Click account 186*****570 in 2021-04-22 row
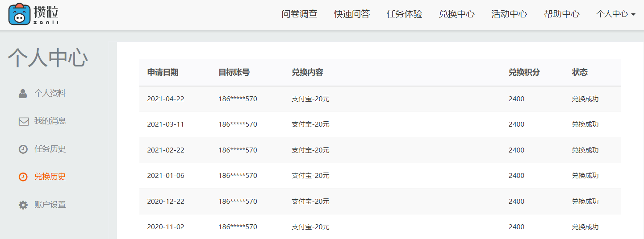The width and height of the screenshot is (644, 239). 238,99
